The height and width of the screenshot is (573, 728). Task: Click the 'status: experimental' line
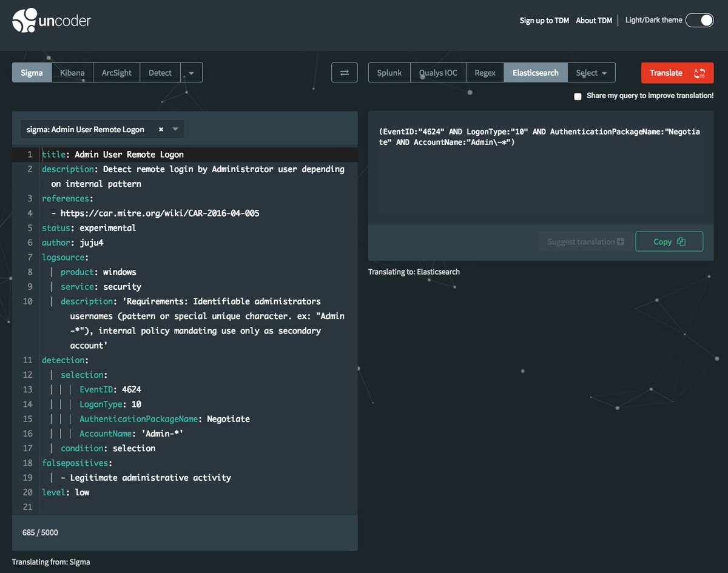[89, 228]
